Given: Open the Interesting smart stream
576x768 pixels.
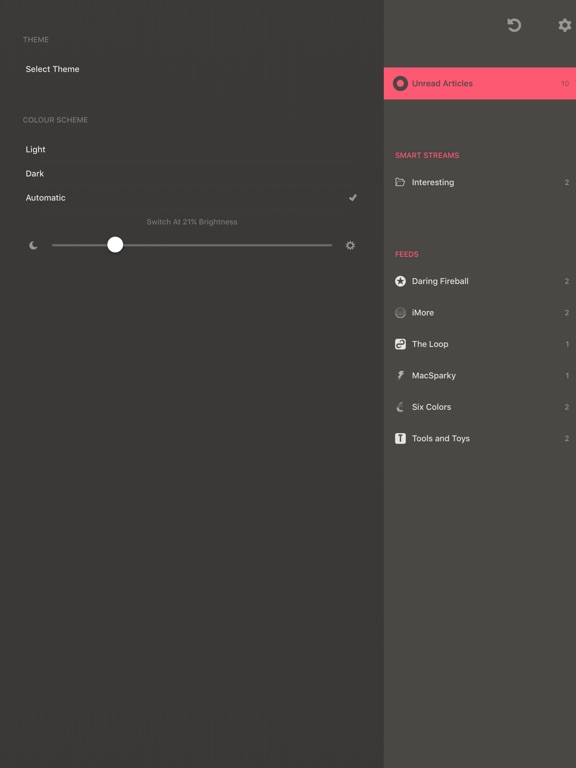Looking at the screenshot, I should pyautogui.click(x=480, y=182).
